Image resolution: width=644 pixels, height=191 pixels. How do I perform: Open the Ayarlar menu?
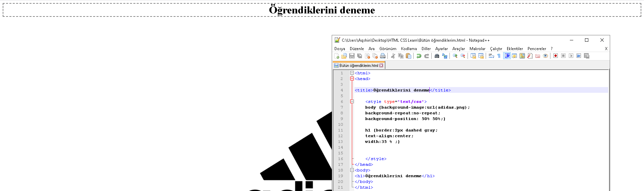[441, 49]
